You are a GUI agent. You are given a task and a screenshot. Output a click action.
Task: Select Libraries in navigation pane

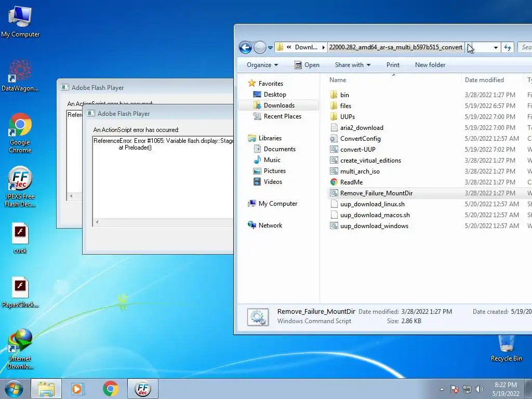tap(270, 138)
